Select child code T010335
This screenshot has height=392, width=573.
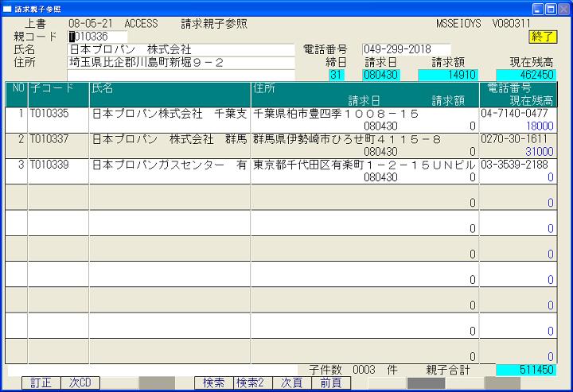click(x=49, y=114)
